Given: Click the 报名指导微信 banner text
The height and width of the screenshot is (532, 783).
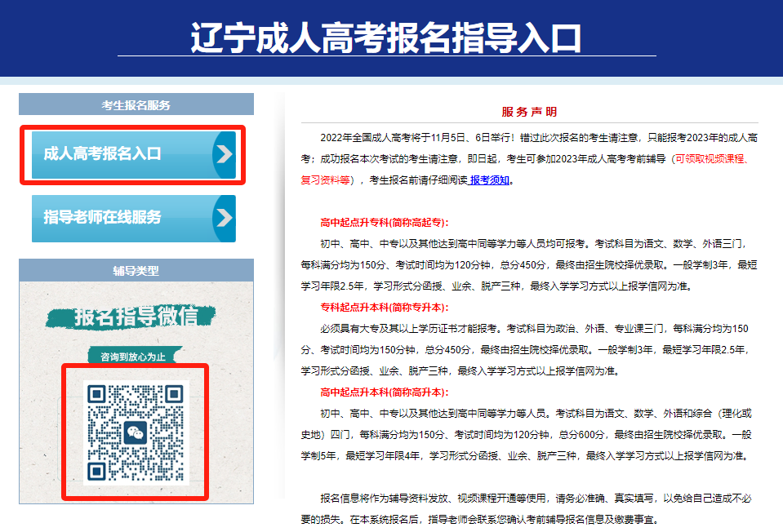Looking at the screenshot, I should point(136,317).
